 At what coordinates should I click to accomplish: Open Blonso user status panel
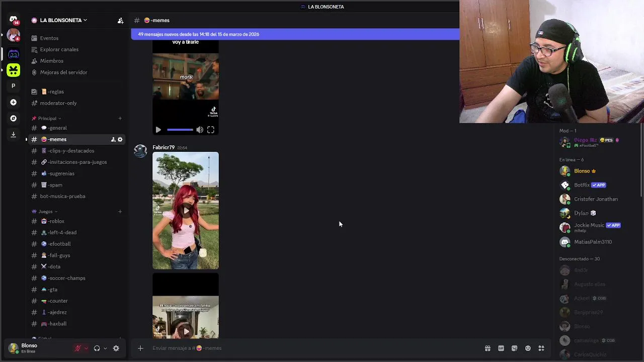pos(38,348)
